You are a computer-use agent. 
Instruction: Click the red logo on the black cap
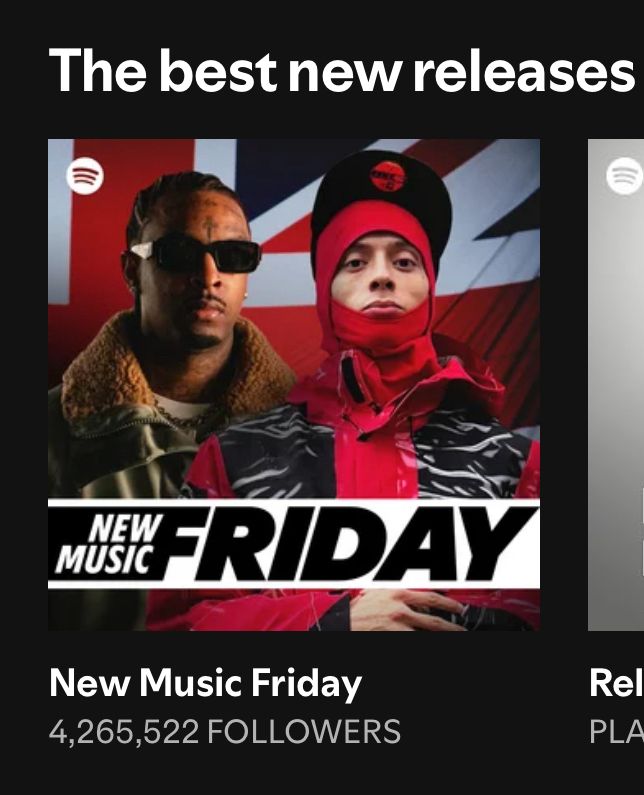coord(388,177)
